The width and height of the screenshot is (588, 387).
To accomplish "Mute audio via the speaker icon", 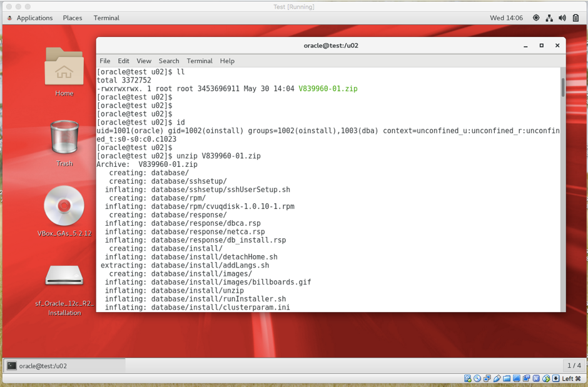I will pyautogui.click(x=562, y=18).
